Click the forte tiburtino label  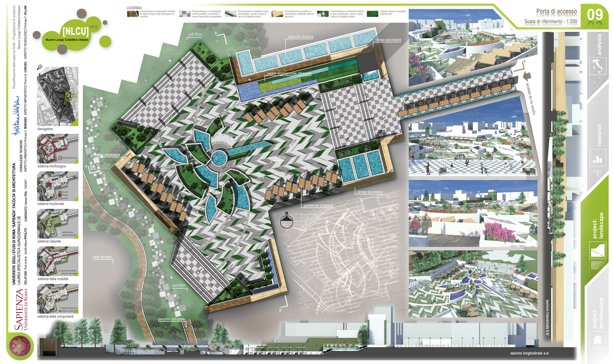[x=102, y=257]
